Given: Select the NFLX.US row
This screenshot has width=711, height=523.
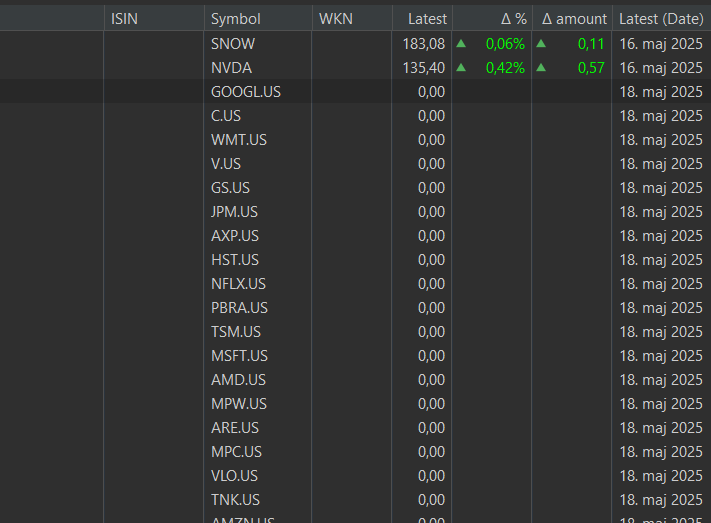Looking at the screenshot, I should pyautogui.click(x=238, y=284).
